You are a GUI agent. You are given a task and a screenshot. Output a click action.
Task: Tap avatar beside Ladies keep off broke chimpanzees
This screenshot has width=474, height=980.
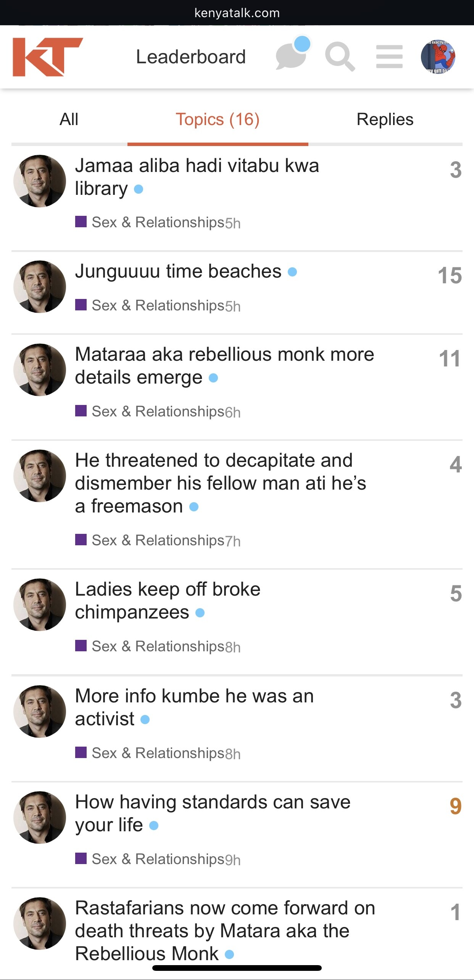point(40,605)
